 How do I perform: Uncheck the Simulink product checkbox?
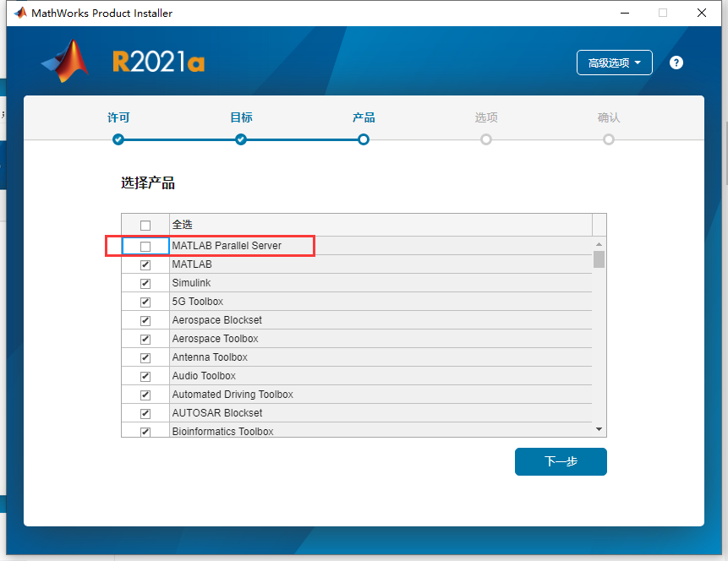(x=145, y=282)
